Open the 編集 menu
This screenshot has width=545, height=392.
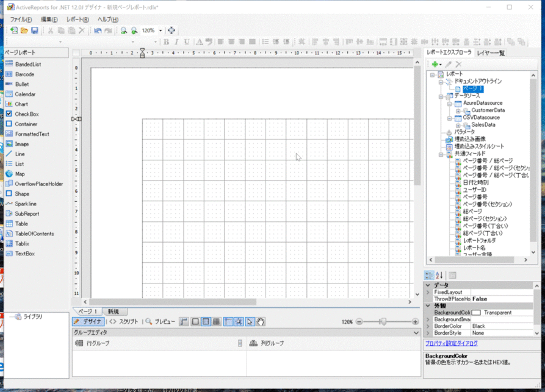tap(49, 20)
